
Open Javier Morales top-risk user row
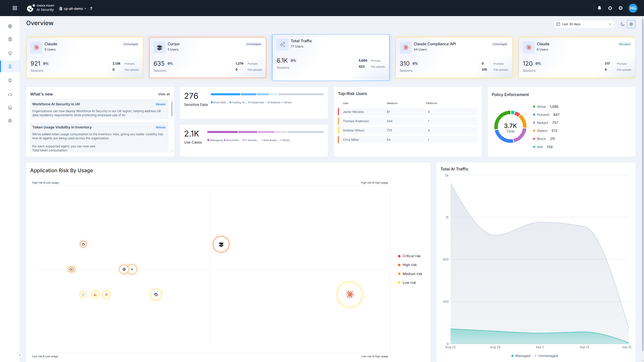pyautogui.click(x=408, y=112)
